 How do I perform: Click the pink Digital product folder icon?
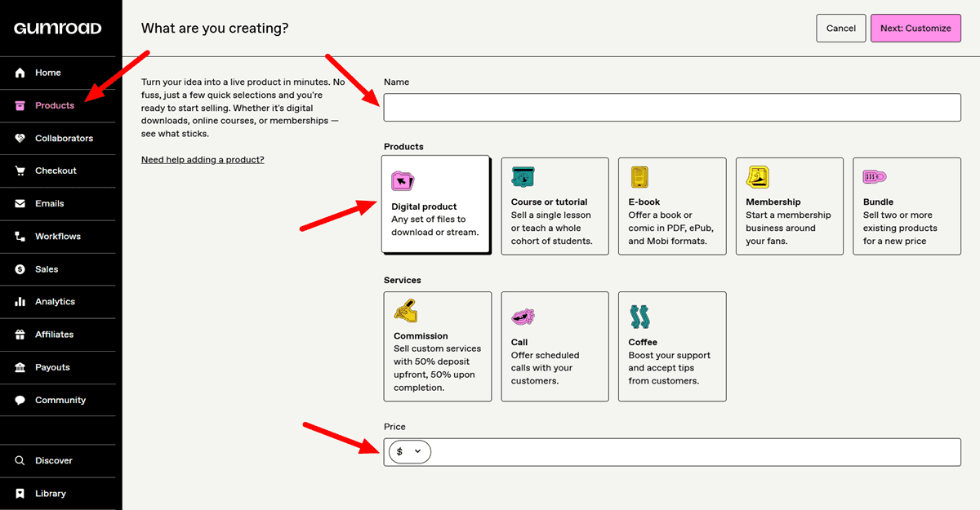[x=403, y=180]
